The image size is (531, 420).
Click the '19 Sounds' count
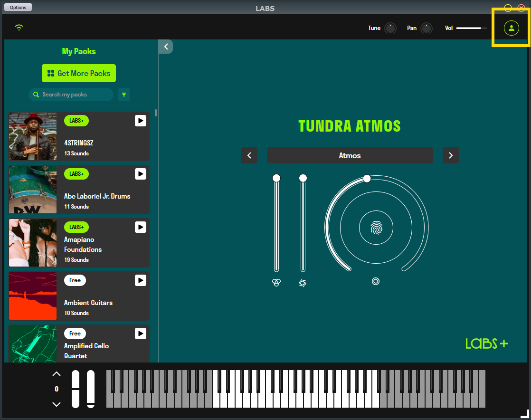pyautogui.click(x=76, y=260)
